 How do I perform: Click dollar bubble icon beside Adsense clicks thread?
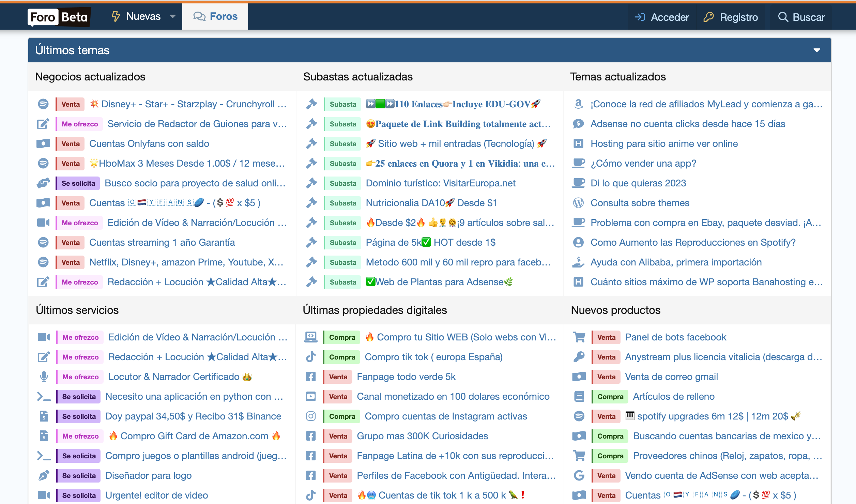(x=578, y=124)
